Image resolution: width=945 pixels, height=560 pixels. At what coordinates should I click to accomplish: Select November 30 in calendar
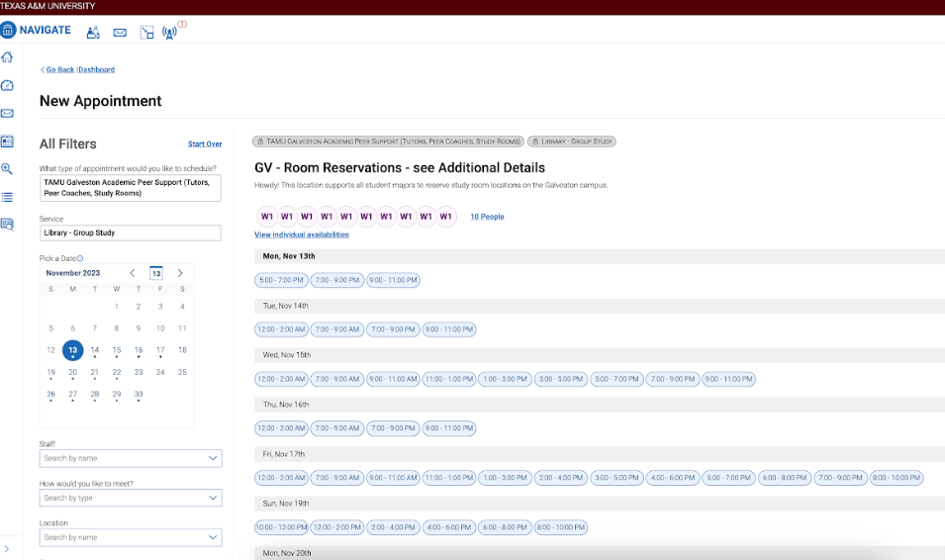coord(139,394)
